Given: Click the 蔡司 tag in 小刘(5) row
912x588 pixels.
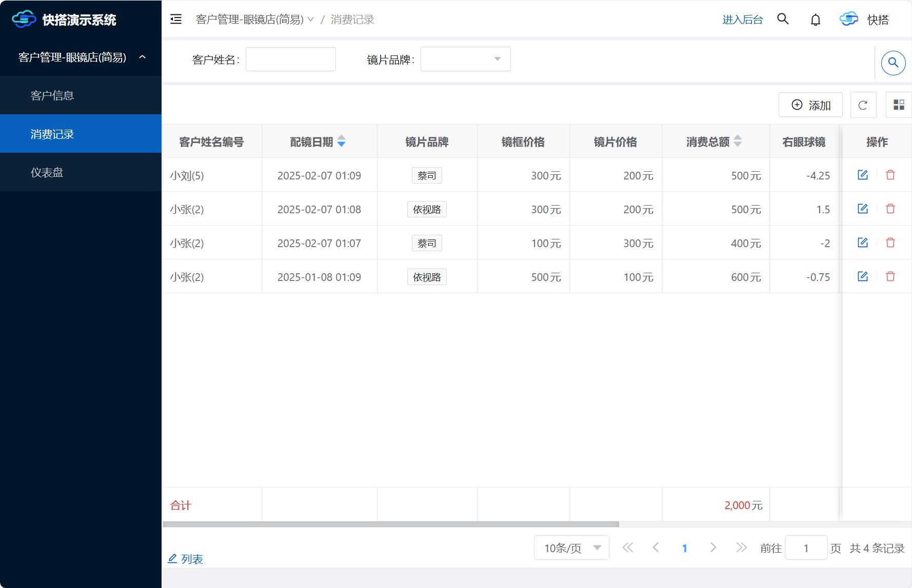Looking at the screenshot, I should pos(427,175).
